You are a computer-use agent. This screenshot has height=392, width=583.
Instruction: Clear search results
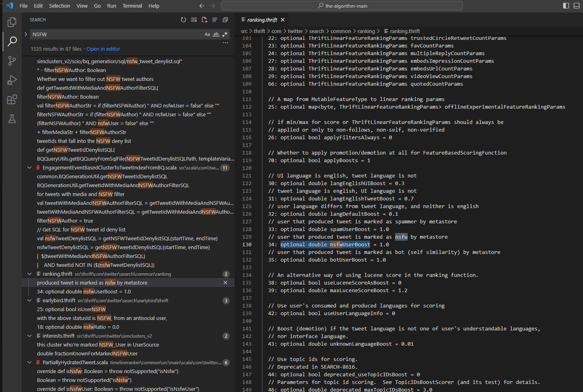coord(194,20)
